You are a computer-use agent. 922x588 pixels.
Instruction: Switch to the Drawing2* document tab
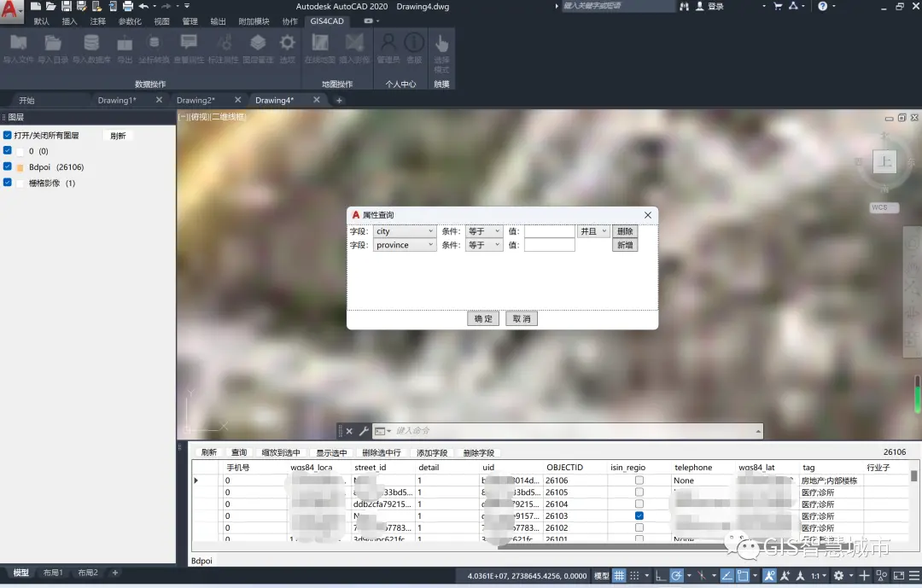tap(195, 100)
